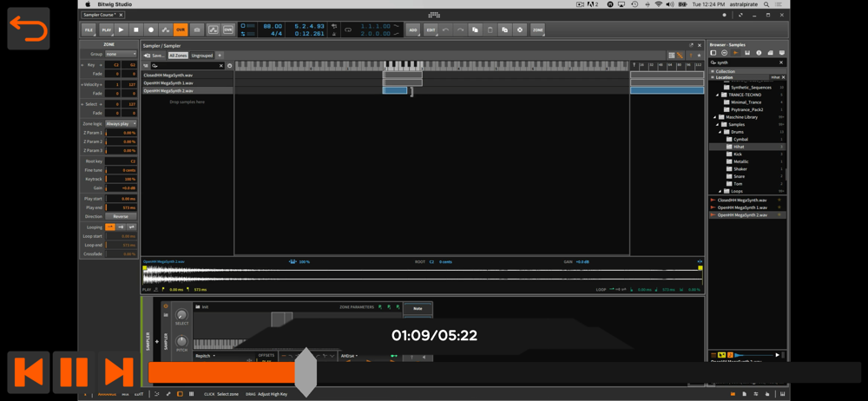Select the first Looping mode button
Image resolution: width=868 pixels, height=401 pixels.
coord(110,227)
